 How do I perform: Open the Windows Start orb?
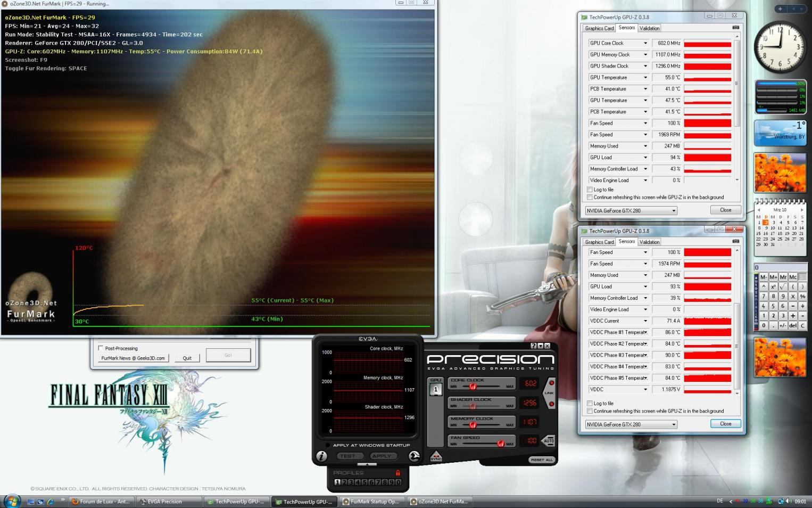pyautogui.click(x=12, y=501)
